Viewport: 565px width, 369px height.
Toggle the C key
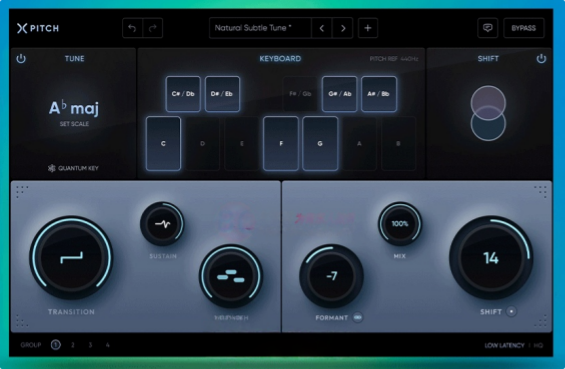pyautogui.click(x=163, y=143)
